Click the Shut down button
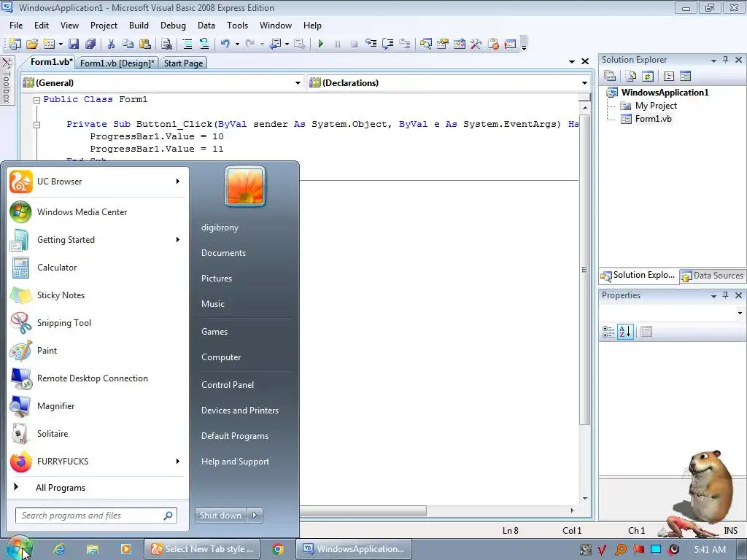The height and width of the screenshot is (560, 747). click(x=220, y=515)
